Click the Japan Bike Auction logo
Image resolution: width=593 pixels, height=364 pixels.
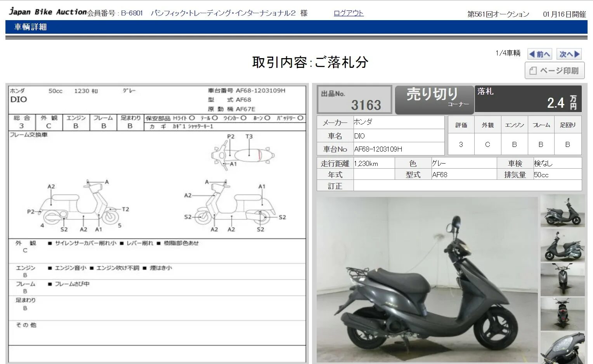point(47,12)
